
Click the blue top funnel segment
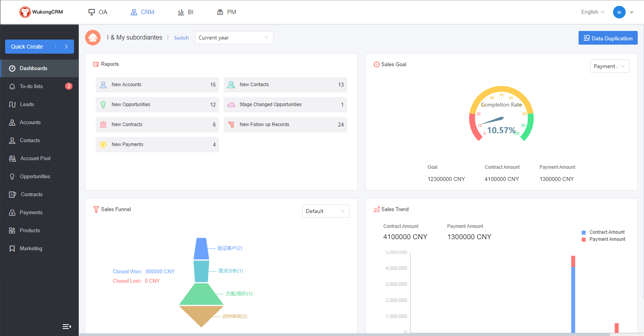click(x=201, y=249)
